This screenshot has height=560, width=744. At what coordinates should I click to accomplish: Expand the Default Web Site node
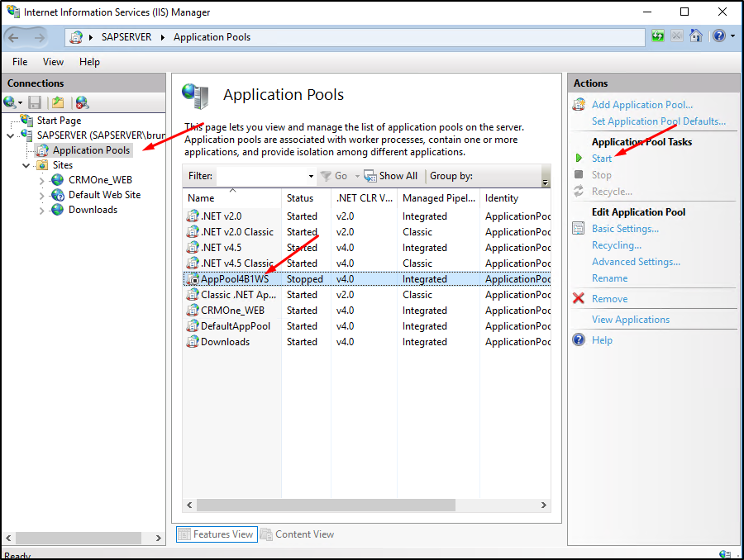click(x=42, y=195)
